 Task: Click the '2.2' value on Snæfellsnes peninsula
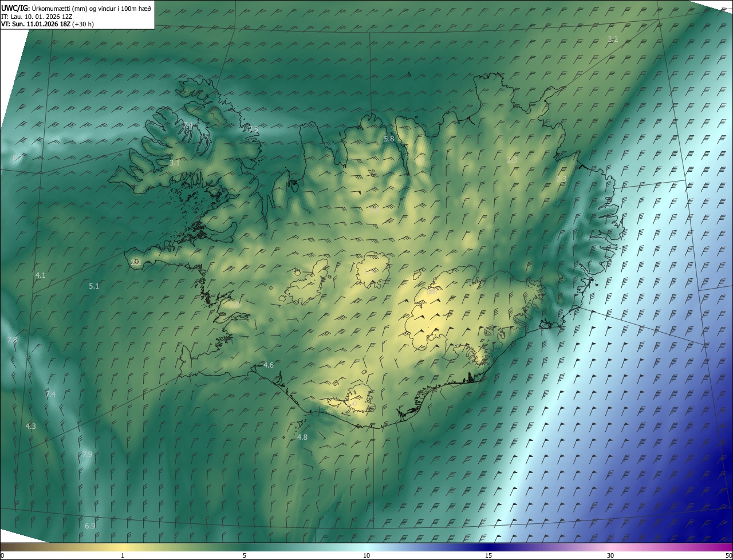pyautogui.click(x=135, y=262)
